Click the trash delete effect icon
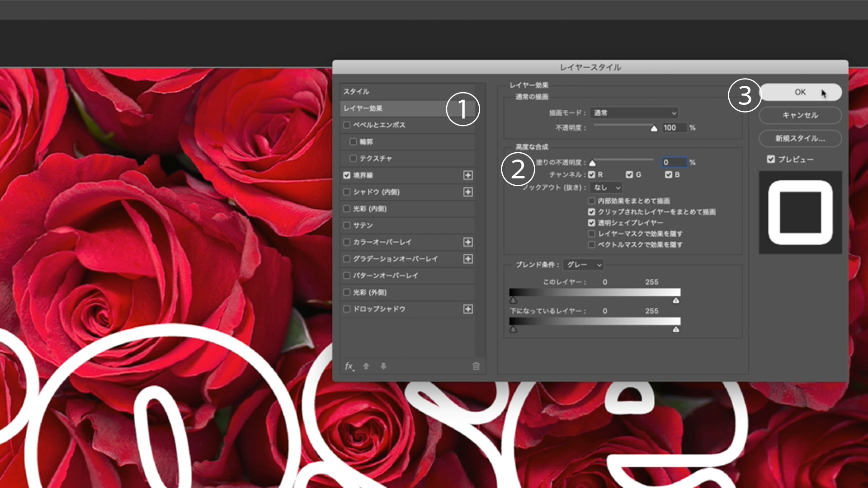Viewport: 868px width, 488px height. [476, 366]
